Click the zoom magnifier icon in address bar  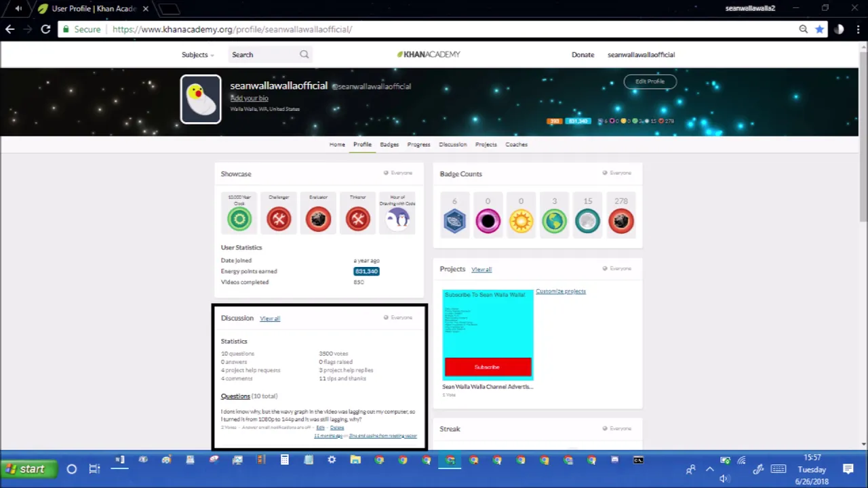click(803, 29)
